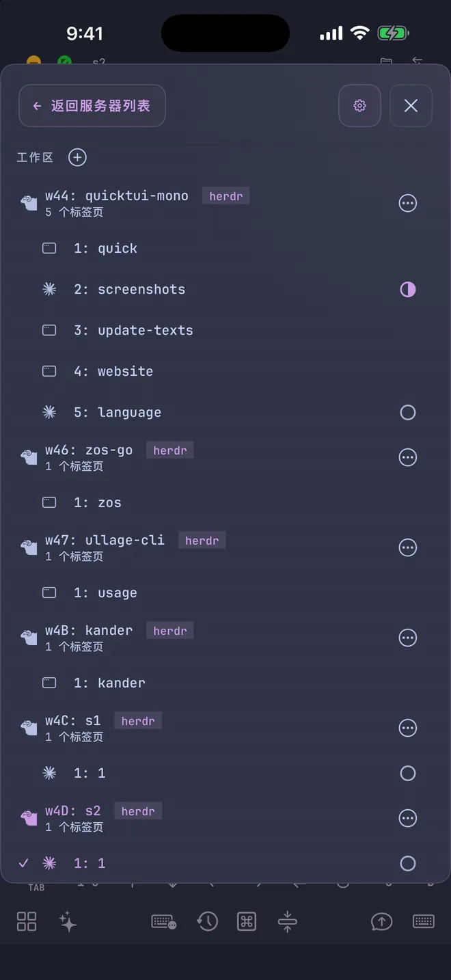Show keyboard with rightmost keyboard icon

tap(424, 921)
